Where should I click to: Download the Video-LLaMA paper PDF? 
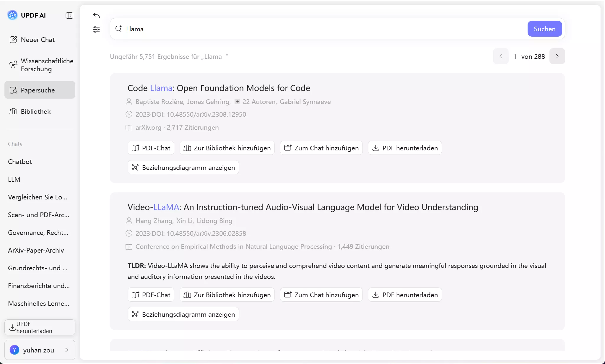click(x=405, y=295)
